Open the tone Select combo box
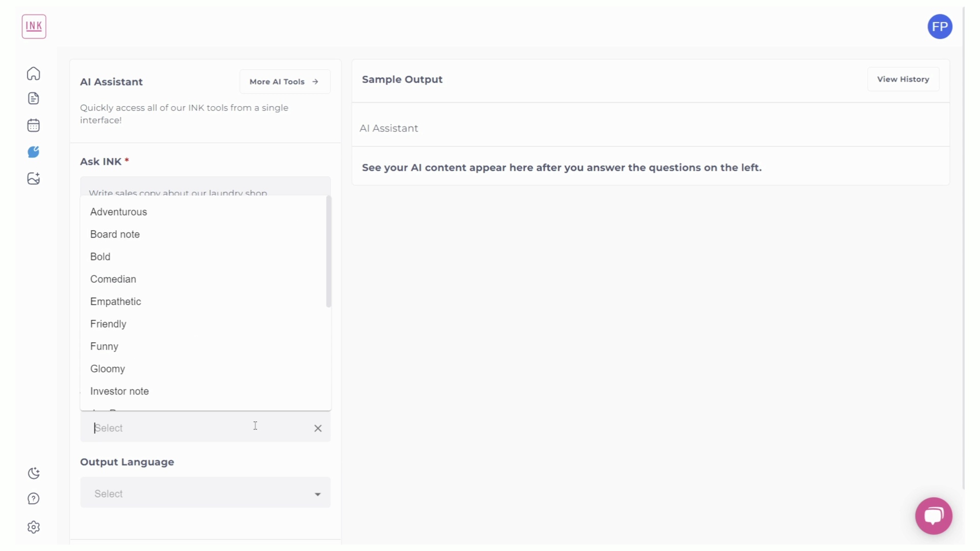The image size is (980, 551). (x=179, y=428)
